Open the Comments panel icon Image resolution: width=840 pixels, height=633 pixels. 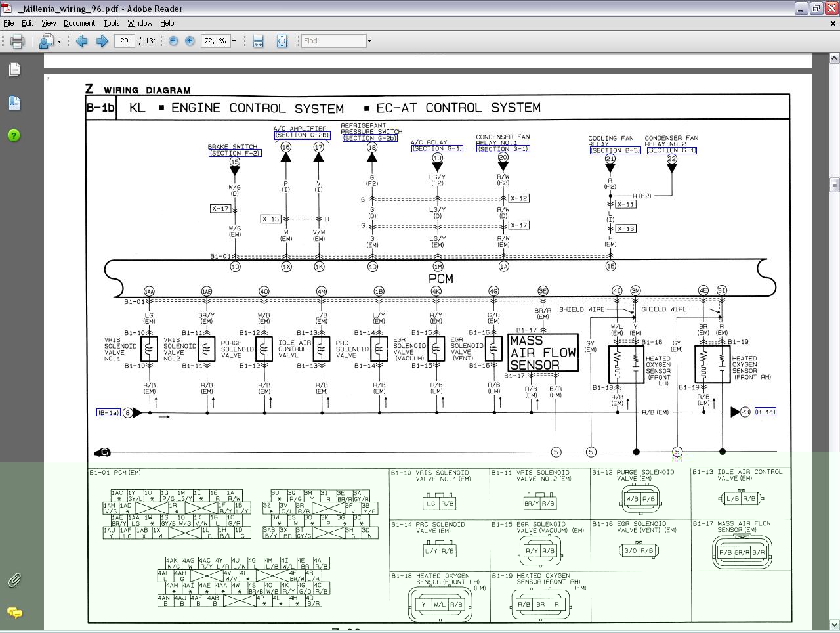pos(14,613)
